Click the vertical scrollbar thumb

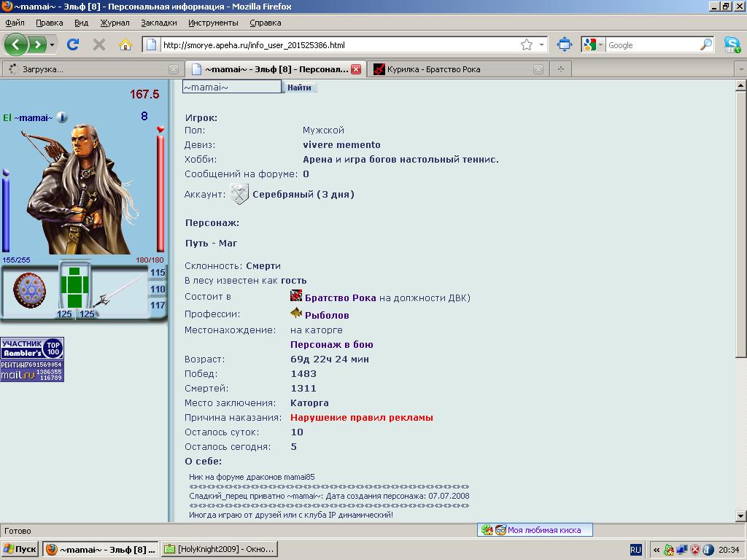pos(741,224)
